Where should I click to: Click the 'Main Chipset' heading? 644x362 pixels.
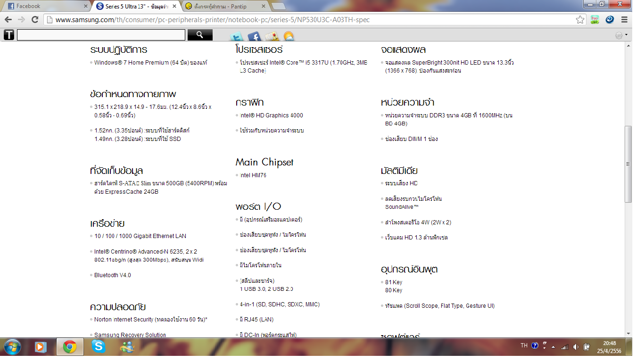(x=264, y=162)
